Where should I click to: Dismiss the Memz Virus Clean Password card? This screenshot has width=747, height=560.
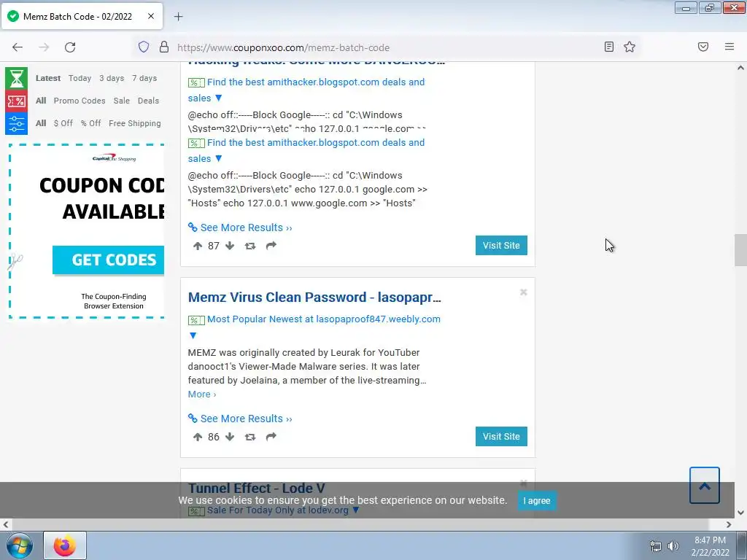[x=524, y=292]
